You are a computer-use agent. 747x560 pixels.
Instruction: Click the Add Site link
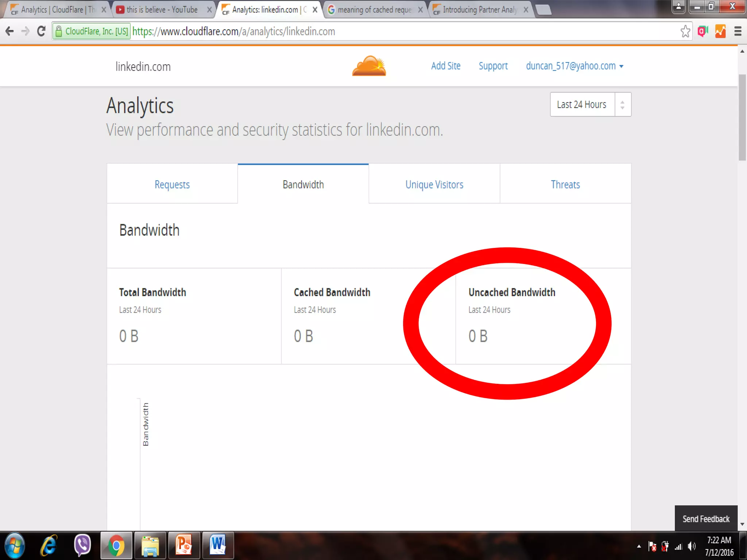(445, 66)
